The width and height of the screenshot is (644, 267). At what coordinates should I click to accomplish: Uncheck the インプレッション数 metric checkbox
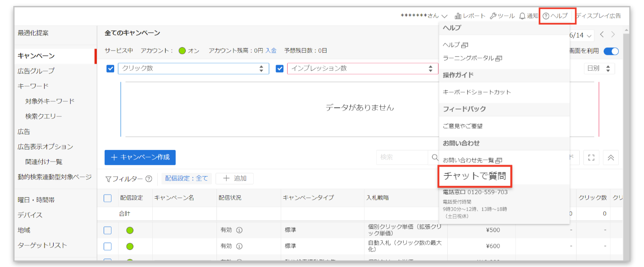pyautogui.click(x=279, y=69)
